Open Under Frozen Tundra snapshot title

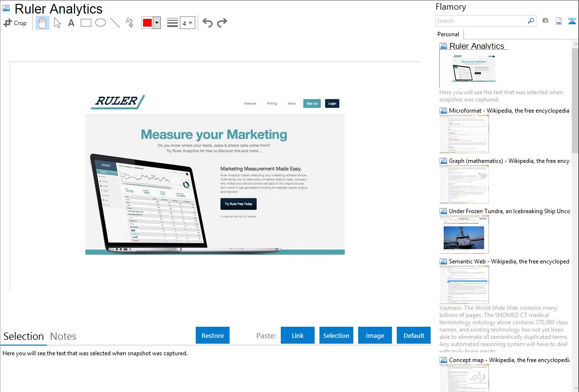click(x=509, y=211)
